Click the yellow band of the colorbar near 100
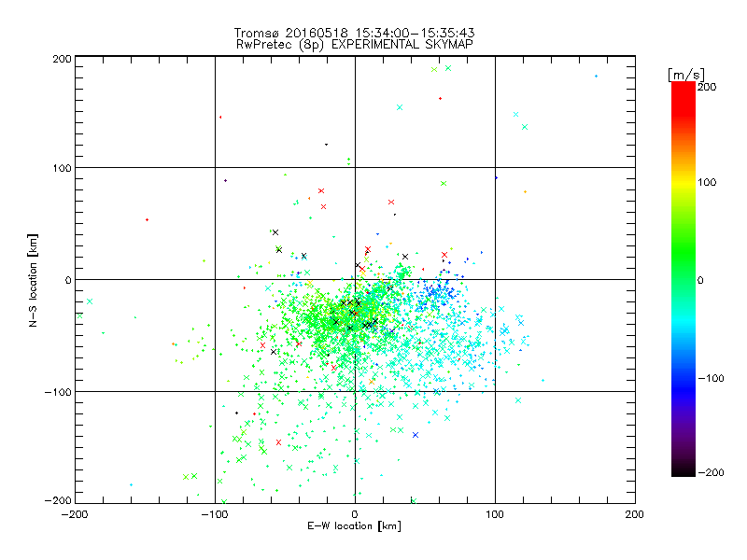The height and width of the screenshot is (560, 747). tap(684, 183)
